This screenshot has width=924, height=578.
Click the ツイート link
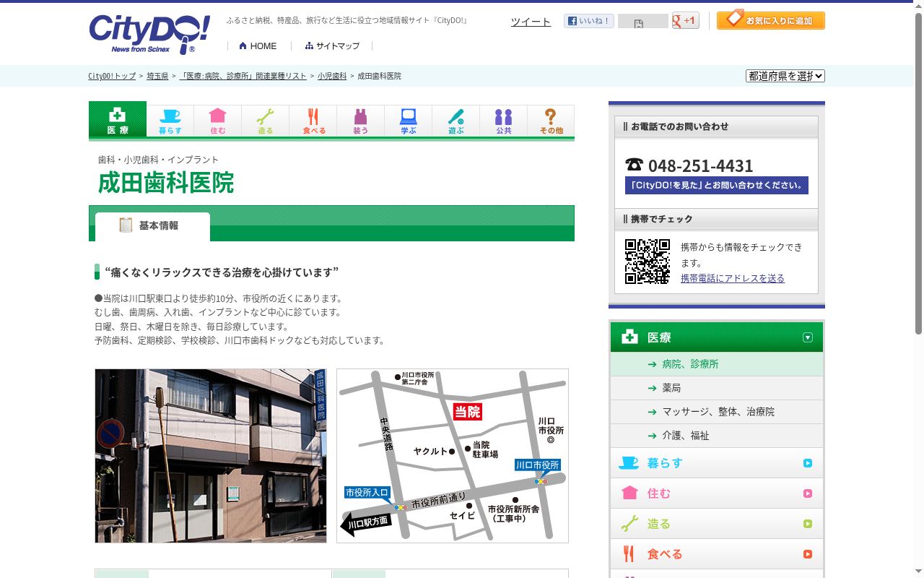(531, 22)
